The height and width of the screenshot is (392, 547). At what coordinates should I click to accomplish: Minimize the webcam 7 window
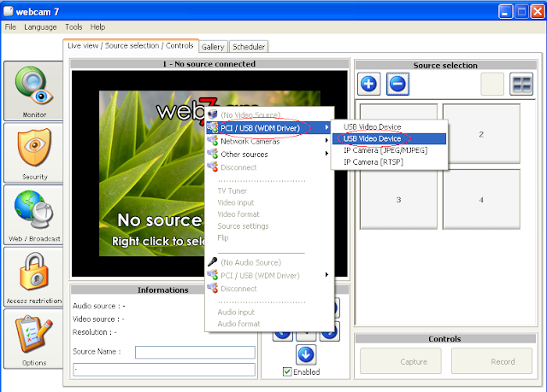click(x=505, y=12)
